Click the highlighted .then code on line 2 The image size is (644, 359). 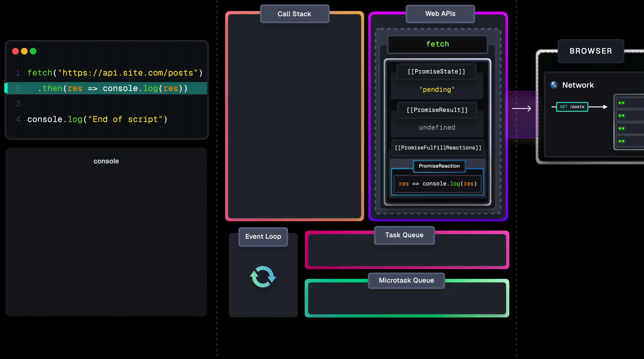coord(113,88)
